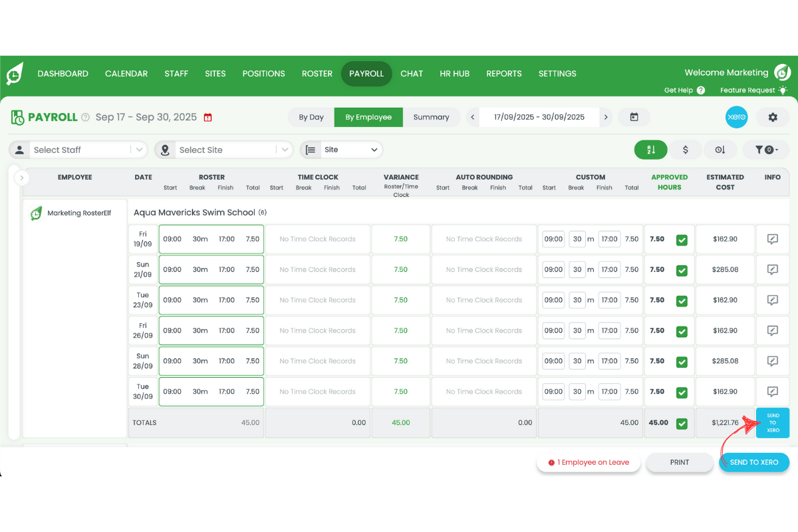Viewport: 798px width, 532px height.
Task: Select the A-Z sort toolbar icon
Action: click(x=650, y=150)
